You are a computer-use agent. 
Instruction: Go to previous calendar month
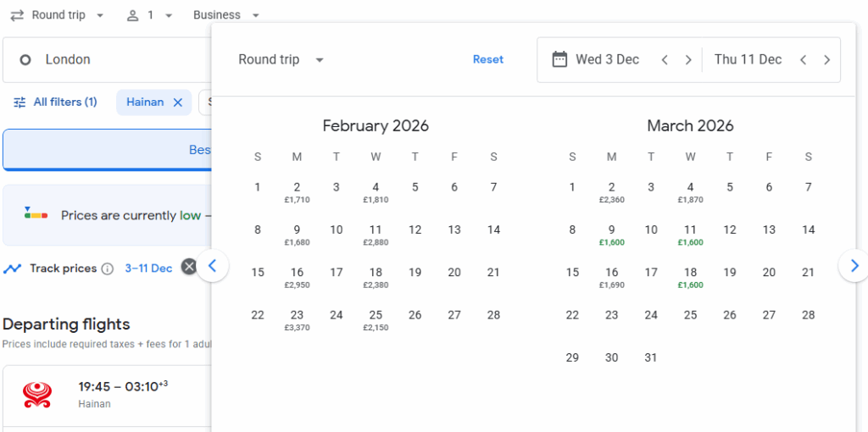point(213,266)
